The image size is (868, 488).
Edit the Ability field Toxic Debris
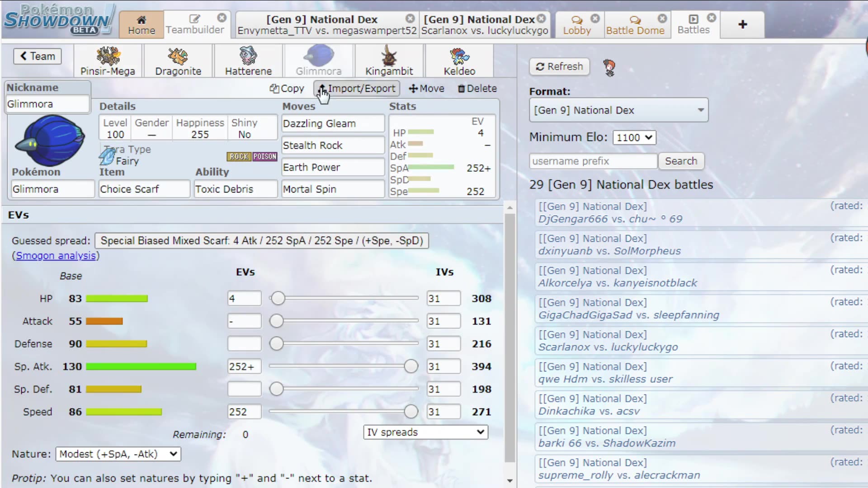tap(236, 189)
